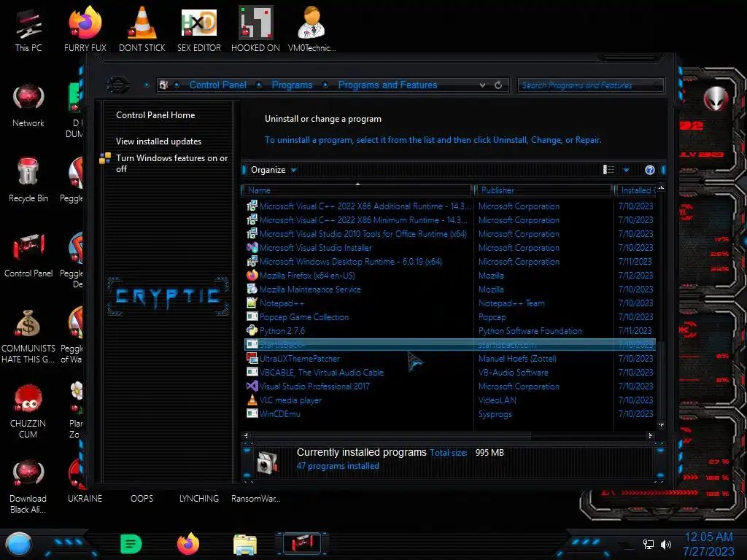Screen dimensions: 747x560
Task: Open the Recycle Bin desktop icon
Action: [x=28, y=180]
